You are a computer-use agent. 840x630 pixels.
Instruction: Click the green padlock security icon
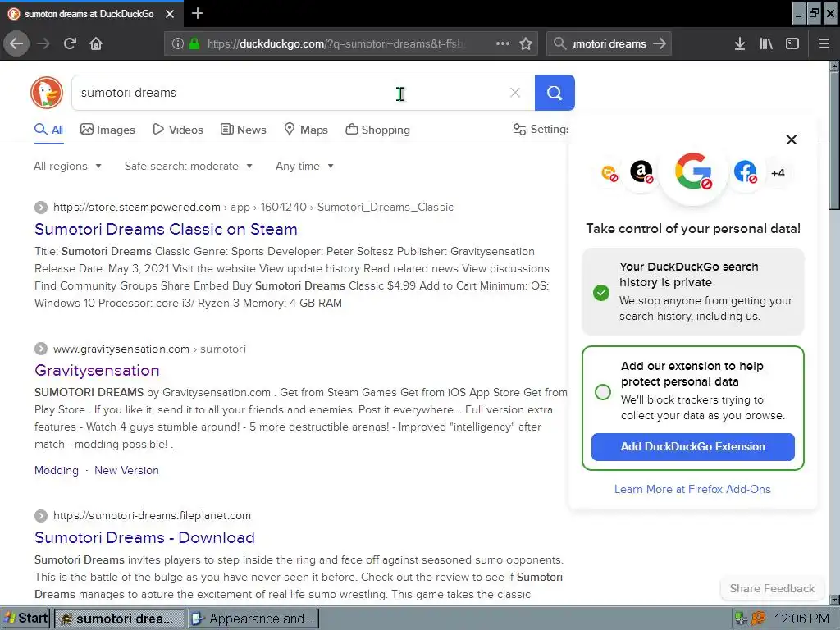(194, 43)
